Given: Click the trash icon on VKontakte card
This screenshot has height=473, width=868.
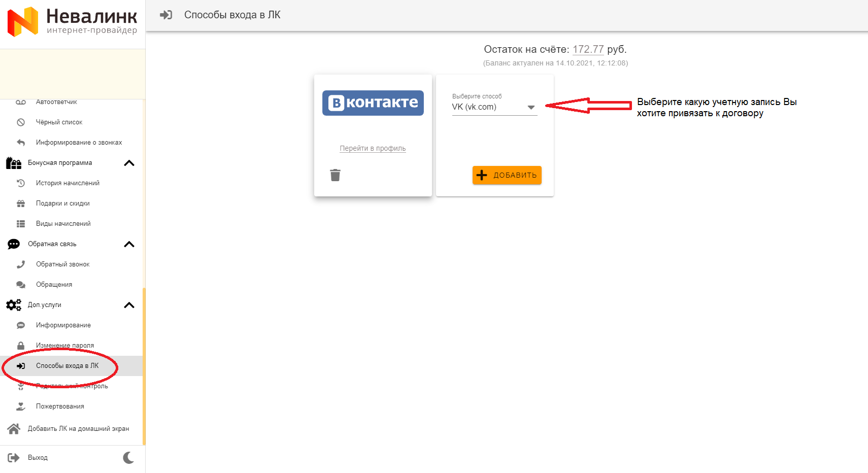Looking at the screenshot, I should [335, 175].
